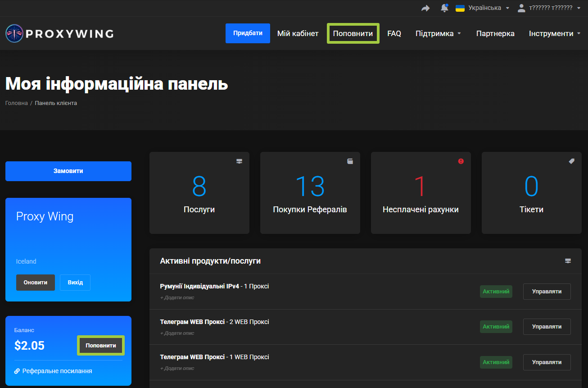Screen dimensions: 588x388
Task: Open the notifications bell
Action: pos(444,8)
